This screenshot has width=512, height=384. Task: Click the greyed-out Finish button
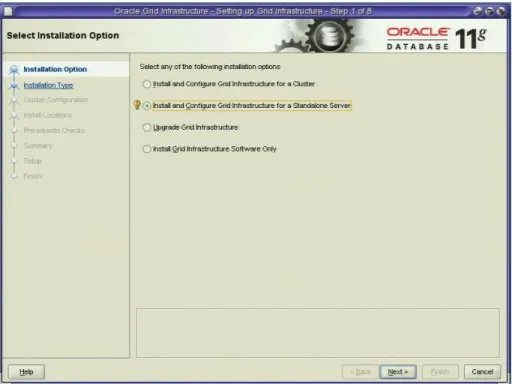click(x=440, y=372)
